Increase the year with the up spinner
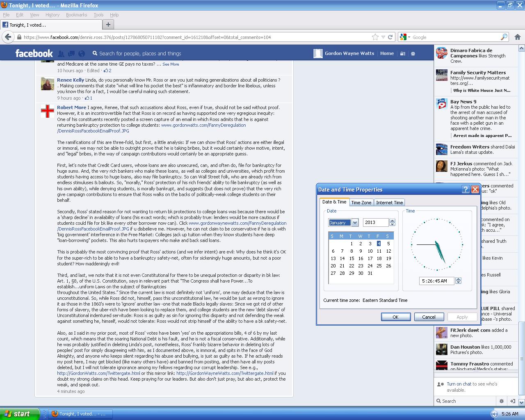525x420 pixels. [392, 220]
